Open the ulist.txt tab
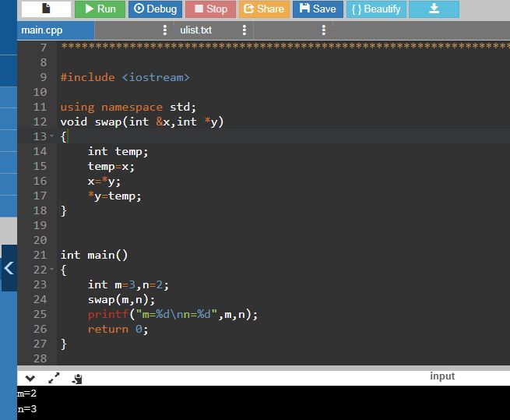 (195, 30)
